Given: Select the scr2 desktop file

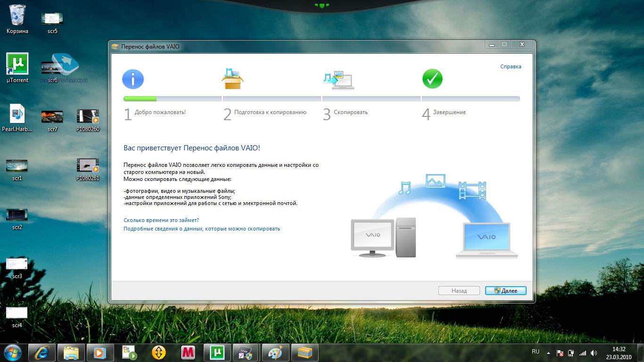Looking at the screenshot, I should (x=17, y=218).
